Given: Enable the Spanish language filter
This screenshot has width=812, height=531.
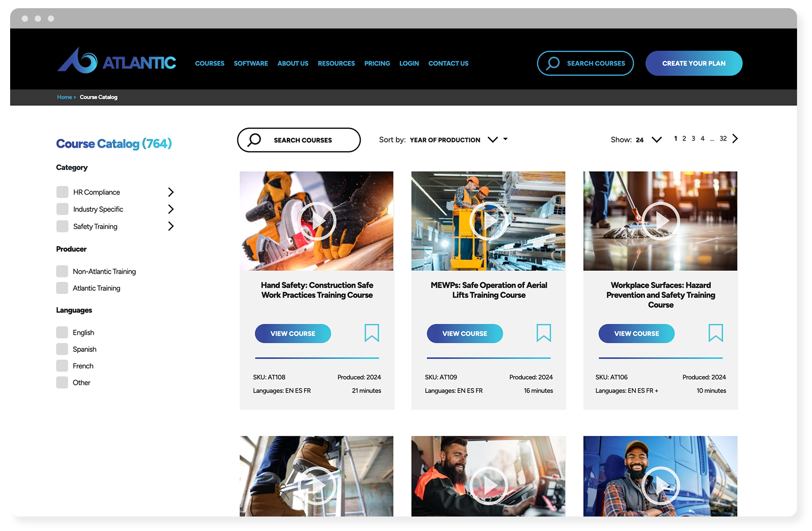Looking at the screenshot, I should coord(62,349).
